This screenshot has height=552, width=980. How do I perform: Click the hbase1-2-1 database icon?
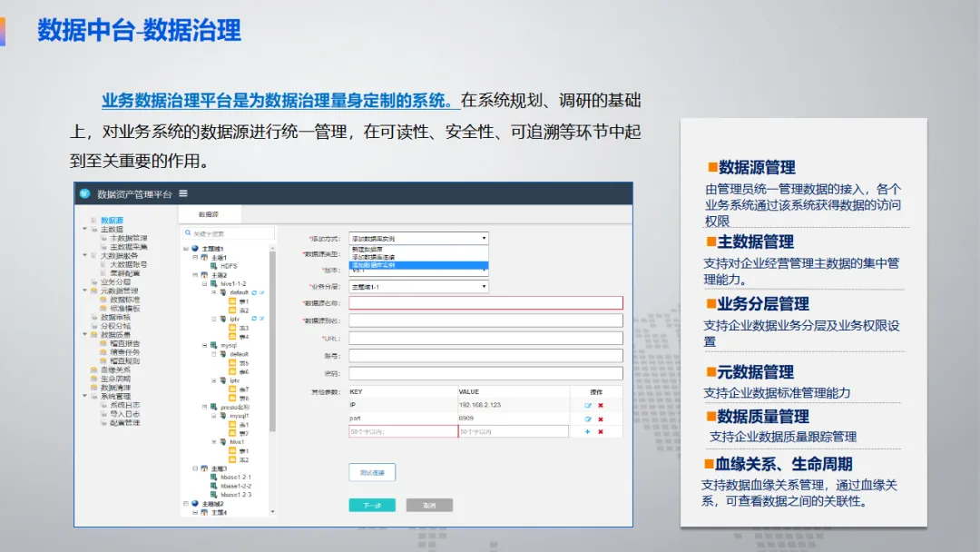214,477
